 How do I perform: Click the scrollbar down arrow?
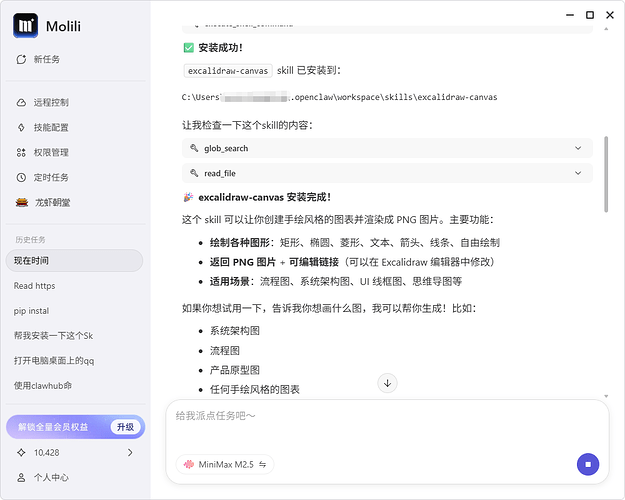point(606,396)
